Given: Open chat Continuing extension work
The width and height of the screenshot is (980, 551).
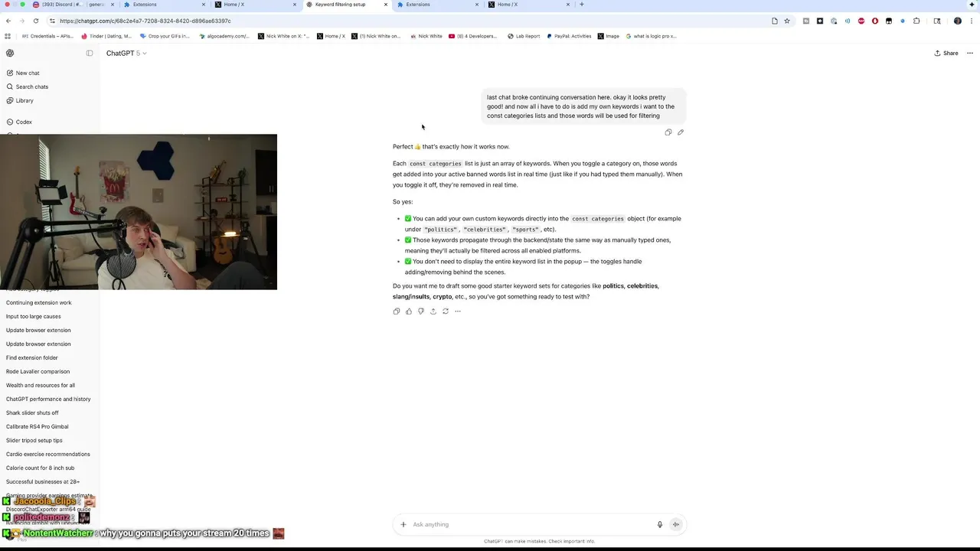Looking at the screenshot, I should click(39, 302).
